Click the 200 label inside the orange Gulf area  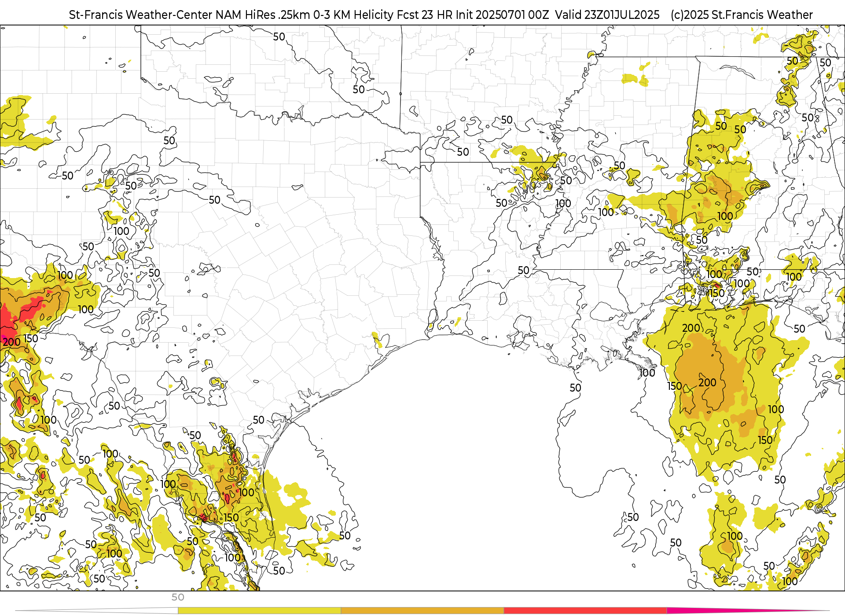point(707,382)
